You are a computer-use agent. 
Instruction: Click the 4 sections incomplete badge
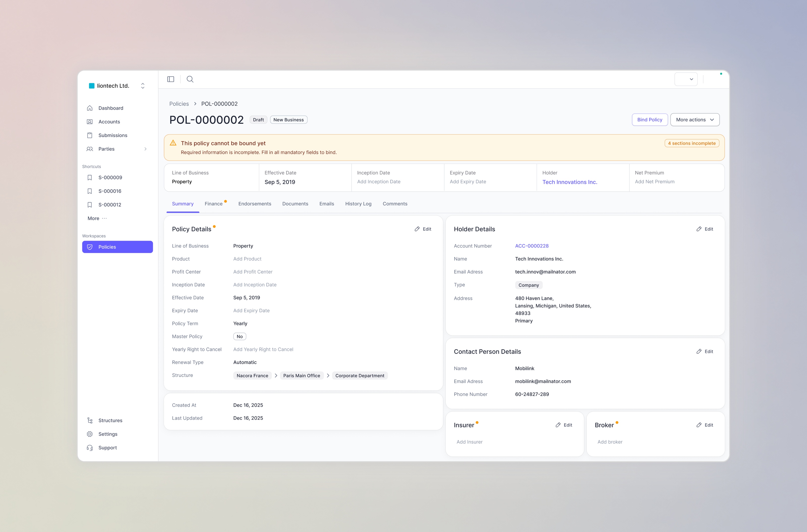coord(691,143)
